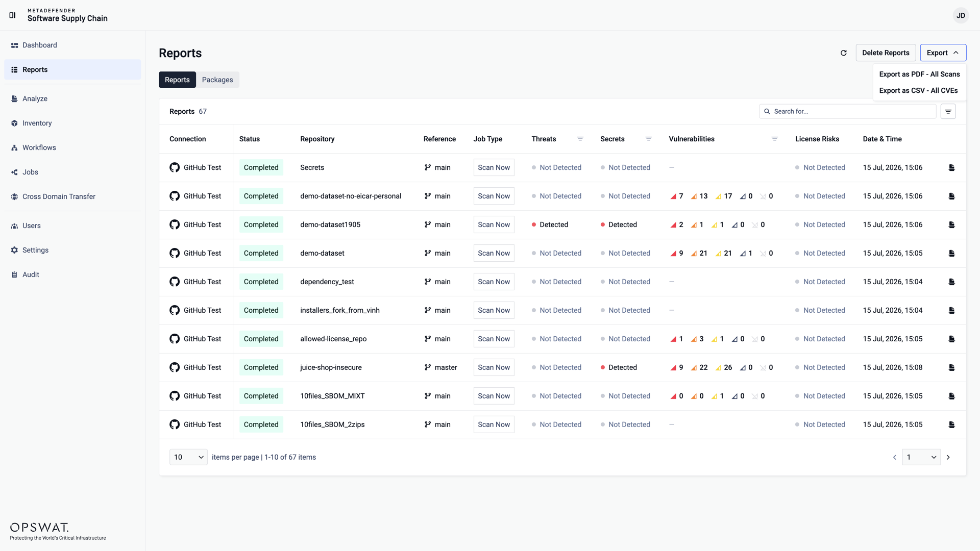The width and height of the screenshot is (980, 551).
Task: Open the page number selector dropdown
Action: tap(921, 457)
